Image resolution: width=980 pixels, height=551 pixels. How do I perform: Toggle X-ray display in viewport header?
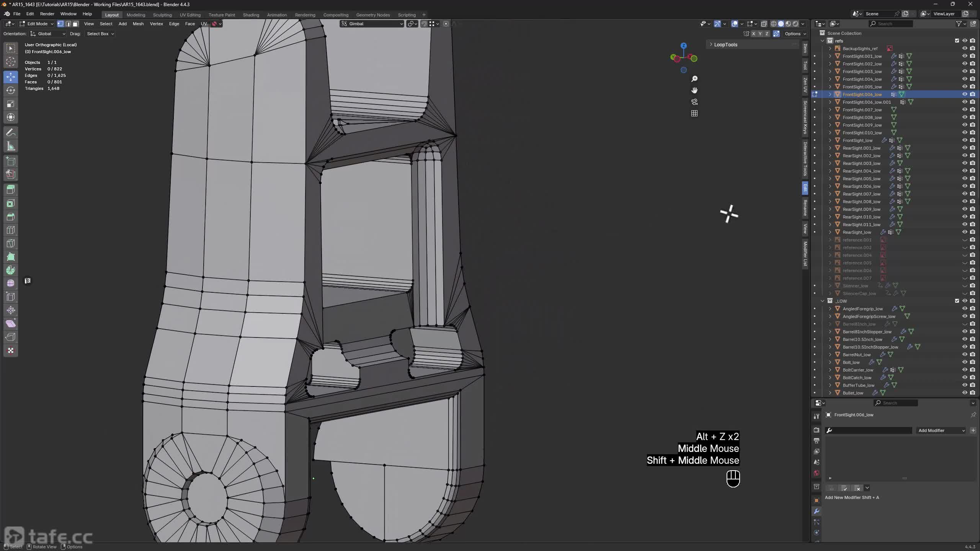(x=764, y=24)
